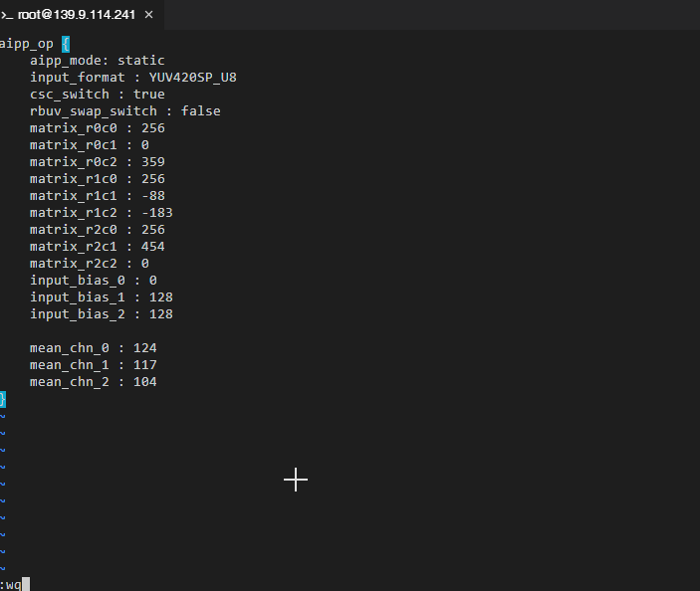
Task: Click the :wq command line at the bottom
Action: (x=12, y=584)
